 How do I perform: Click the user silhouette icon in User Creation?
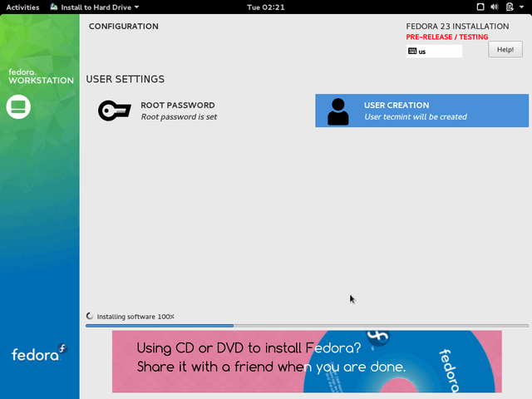tap(338, 111)
